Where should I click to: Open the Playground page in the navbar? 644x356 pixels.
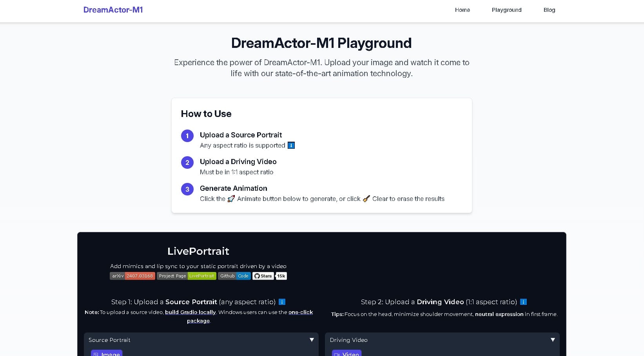click(506, 10)
